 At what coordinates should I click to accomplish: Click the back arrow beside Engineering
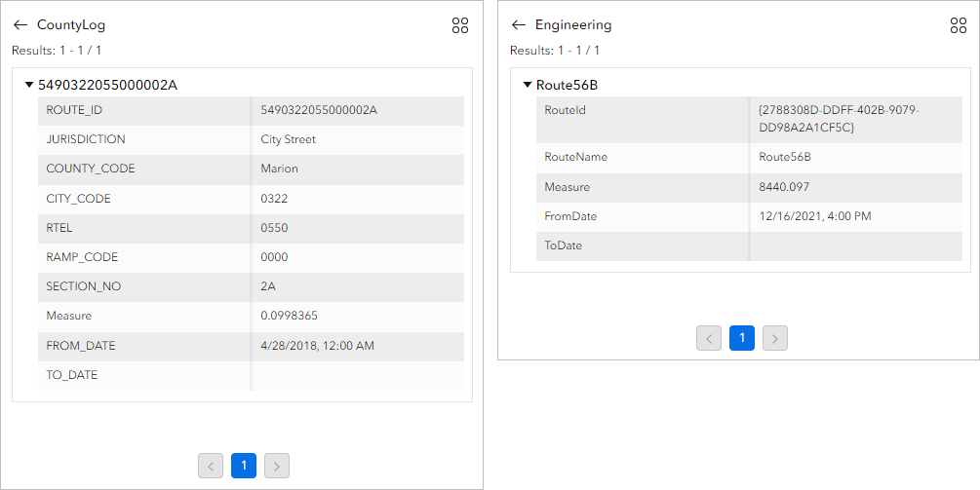pos(519,25)
